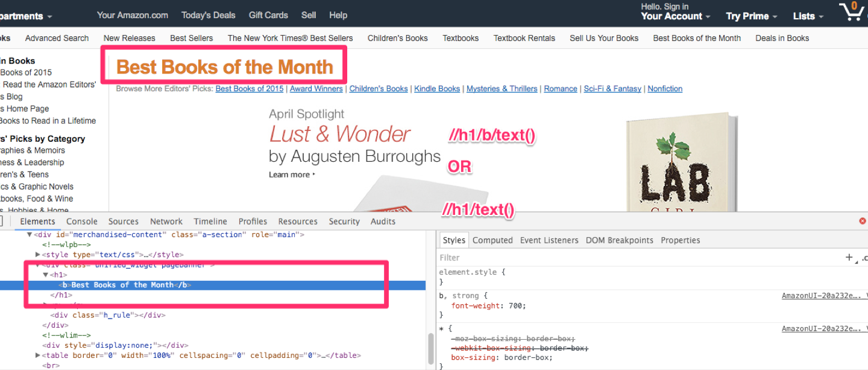Click the struck-through -moz-box-sizing declaration

(x=513, y=339)
